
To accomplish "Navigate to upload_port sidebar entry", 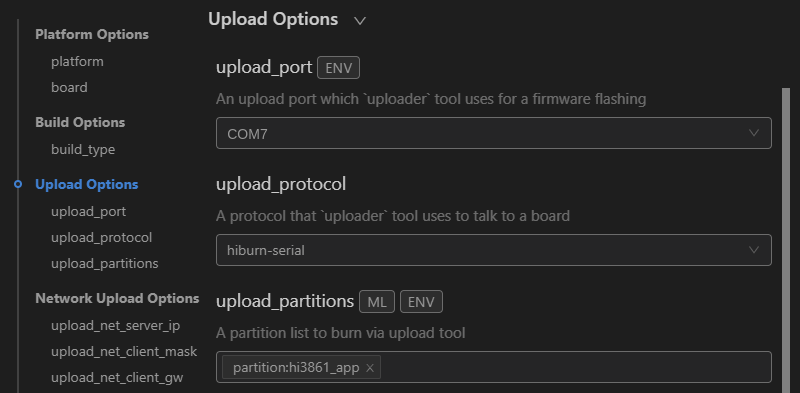I will [x=88, y=211].
